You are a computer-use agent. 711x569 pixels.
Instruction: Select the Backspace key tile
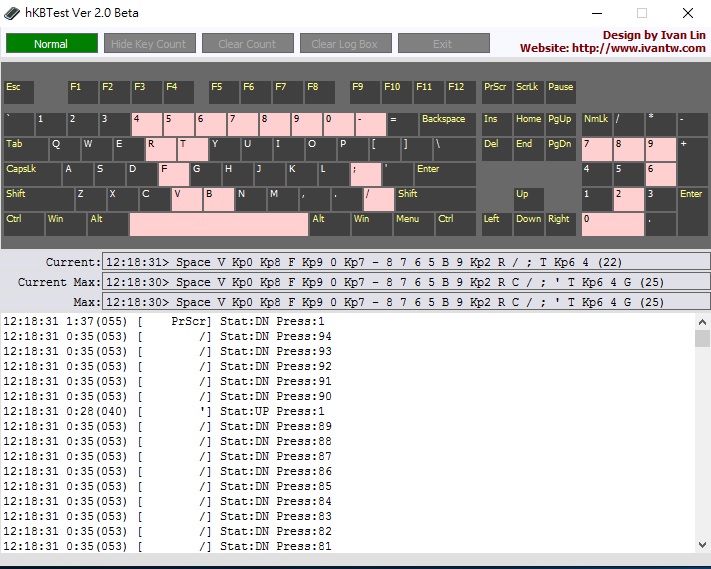[446, 124]
